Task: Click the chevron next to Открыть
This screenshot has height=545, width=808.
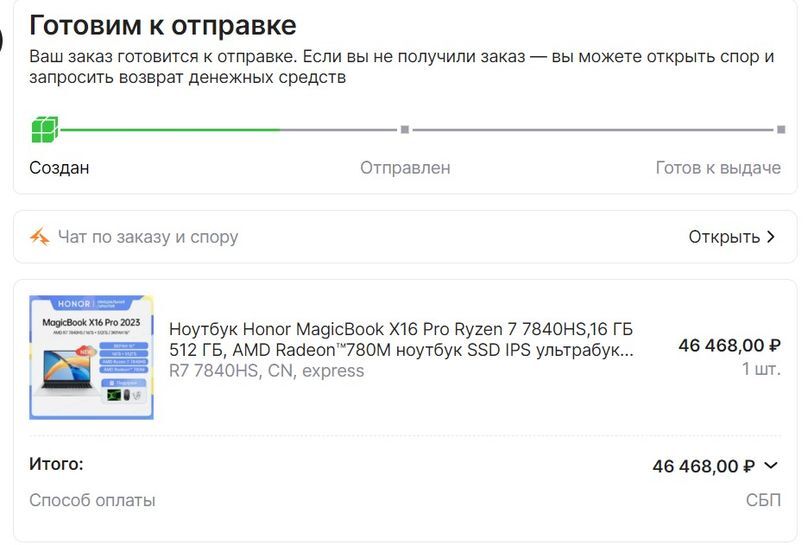Action: pyautogui.click(x=771, y=237)
